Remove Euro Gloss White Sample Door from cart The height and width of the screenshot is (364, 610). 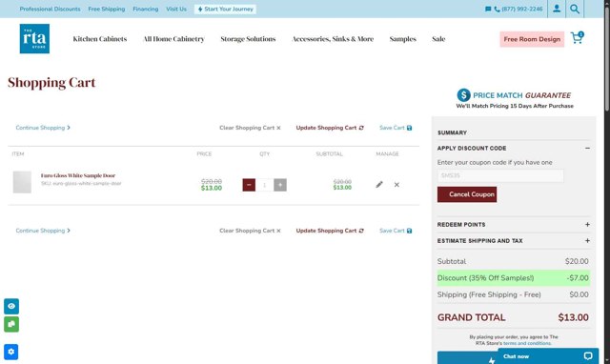(x=396, y=185)
